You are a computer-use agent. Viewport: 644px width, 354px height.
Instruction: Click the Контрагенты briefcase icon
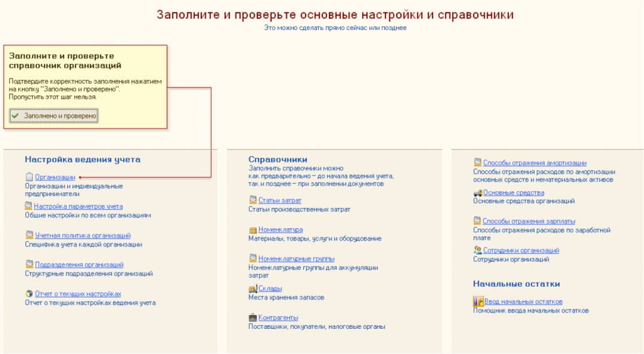coord(253,318)
